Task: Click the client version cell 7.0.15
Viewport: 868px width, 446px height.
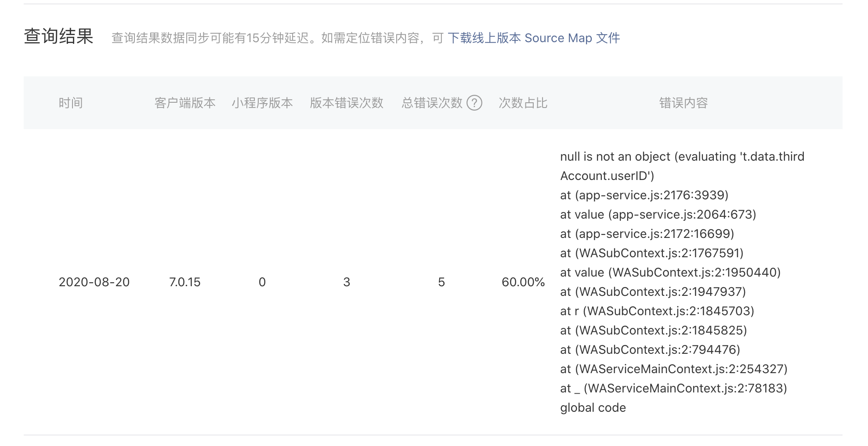Action: [x=185, y=282]
